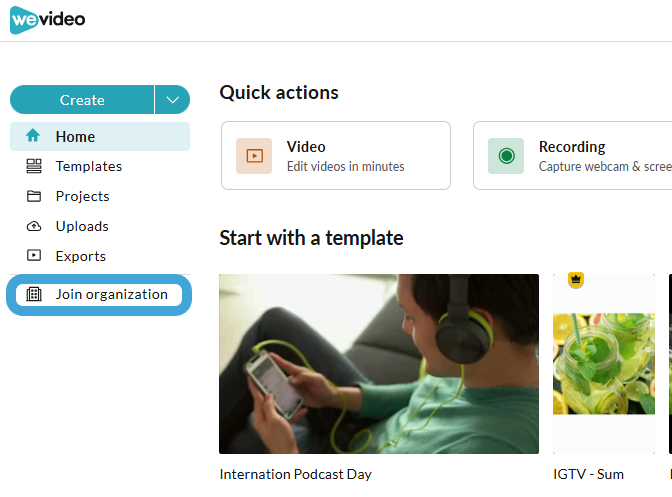Viewport: 672px width, 497px height.
Task: Click the Quick actions heading
Action: tap(279, 93)
